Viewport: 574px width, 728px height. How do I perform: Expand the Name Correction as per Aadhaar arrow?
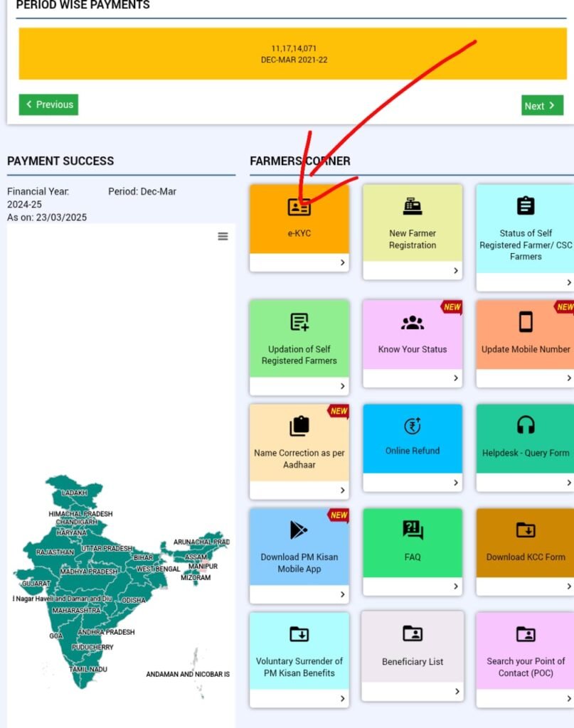[343, 491]
